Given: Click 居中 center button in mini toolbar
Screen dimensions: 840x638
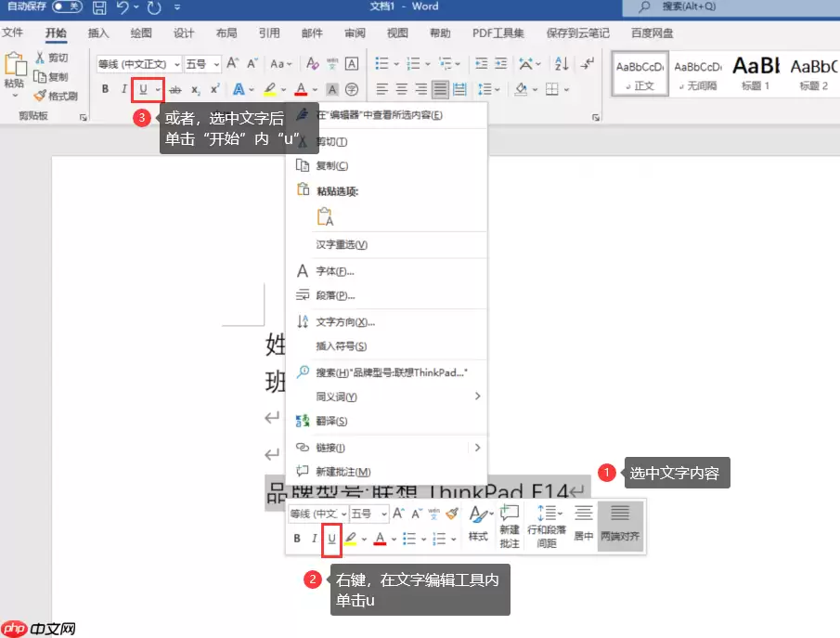Looking at the screenshot, I should click(x=584, y=523).
